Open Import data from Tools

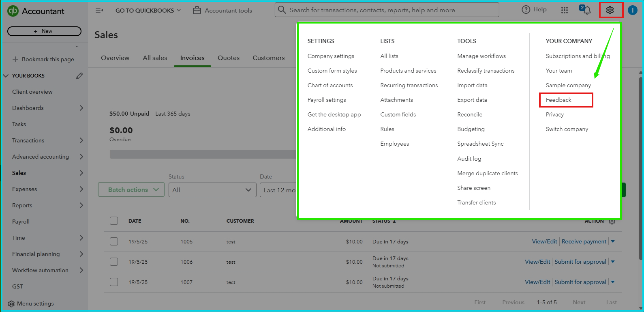(x=472, y=85)
